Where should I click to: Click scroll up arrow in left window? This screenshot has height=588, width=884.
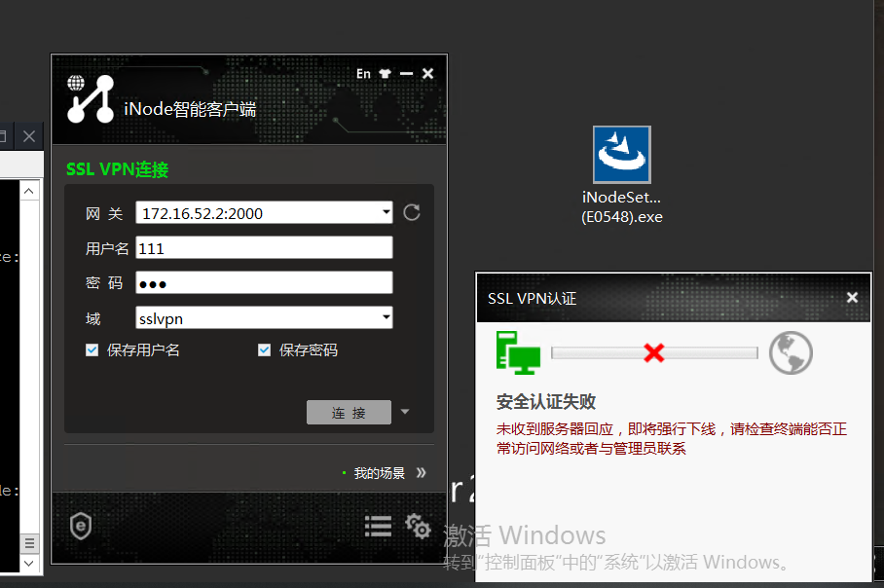tap(29, 191)
